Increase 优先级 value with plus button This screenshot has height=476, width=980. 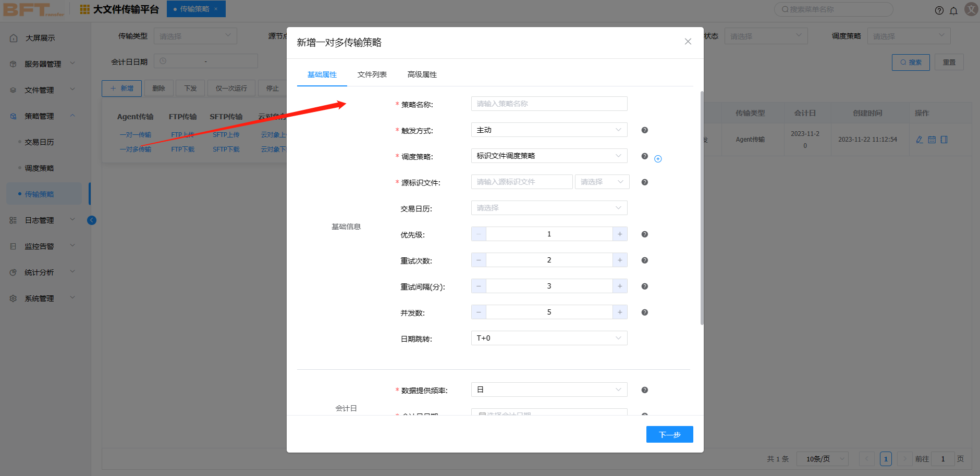[x=620, y=234]
